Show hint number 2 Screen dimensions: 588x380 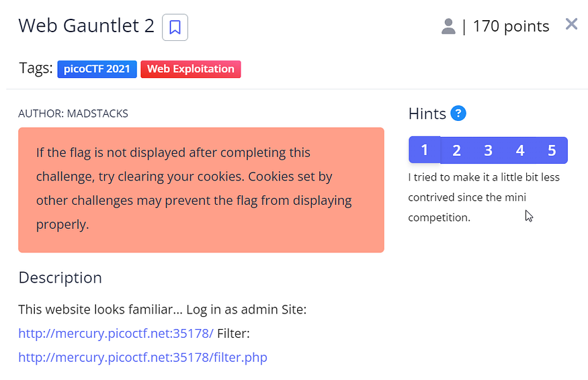(x=456, y=150)
